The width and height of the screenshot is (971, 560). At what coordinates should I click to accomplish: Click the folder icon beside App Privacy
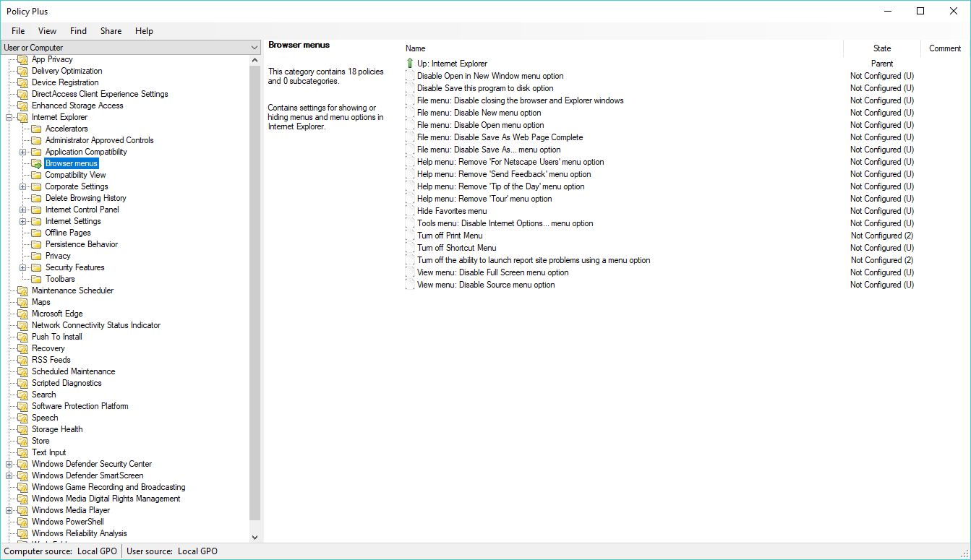point(22,59)
